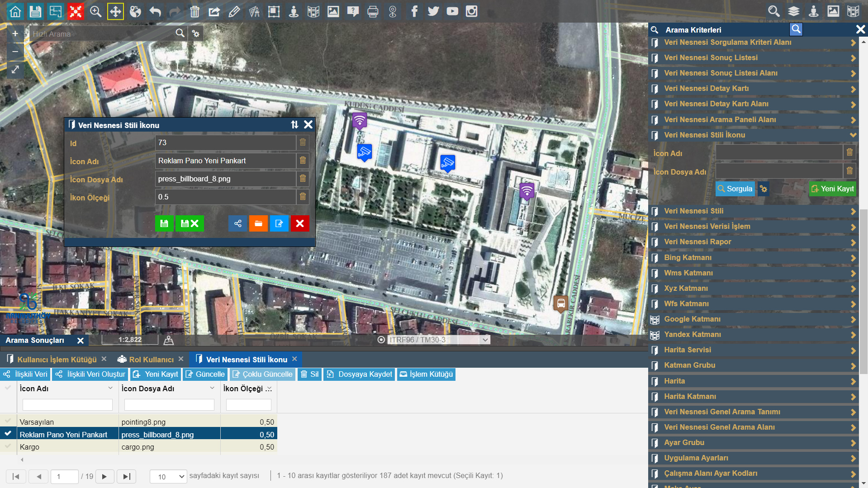Open the page size dropdown showing 10

(x=168, y=476)
